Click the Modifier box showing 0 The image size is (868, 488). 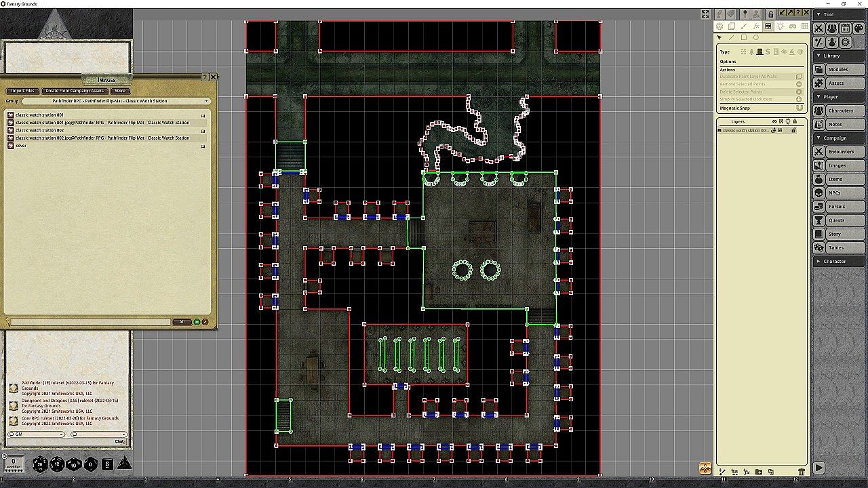click(13, 463)
